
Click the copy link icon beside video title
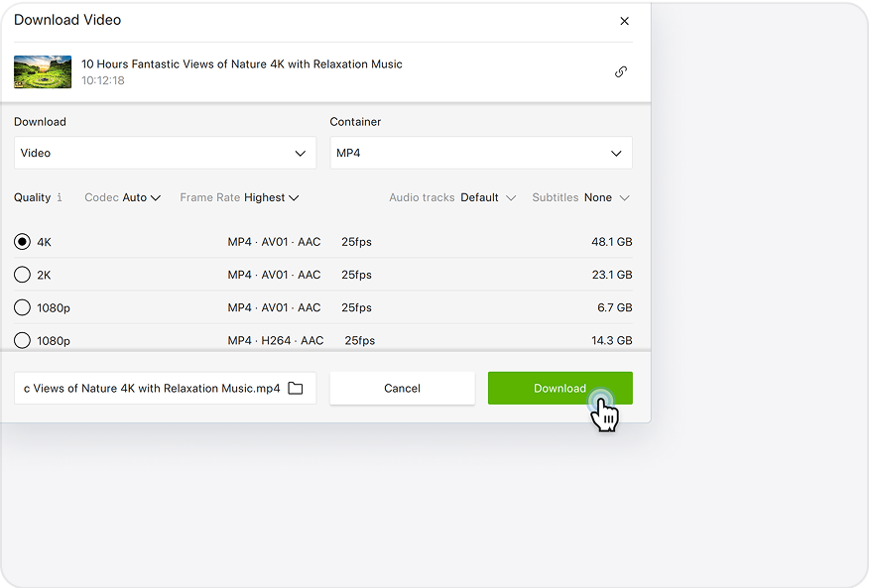[621, 71]
